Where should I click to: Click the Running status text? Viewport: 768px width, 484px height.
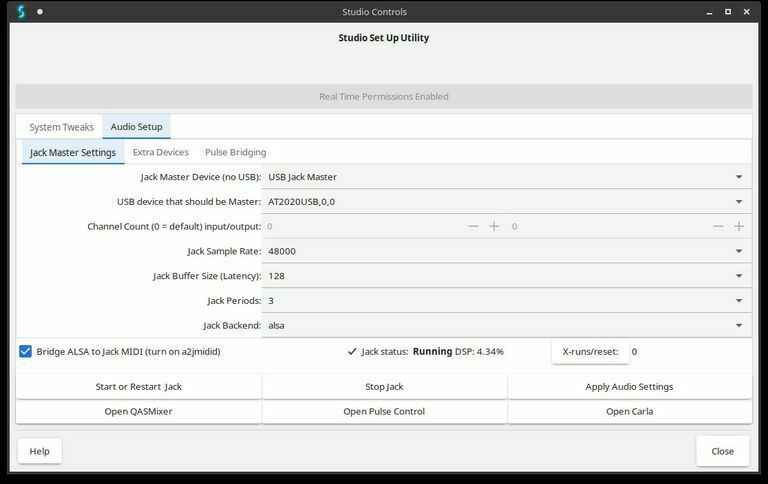(432, 351)
